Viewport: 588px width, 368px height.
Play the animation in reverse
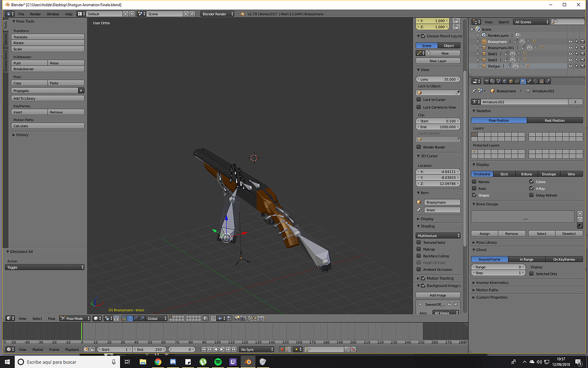click(x=216, y=350)
